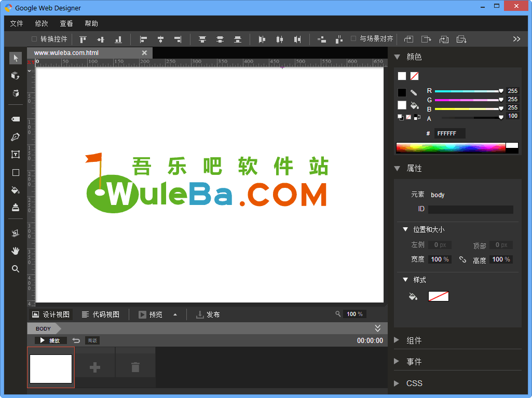Click the distribute horizontal centers icon
This screenshot has height=398, width=532.
(280, 39)
